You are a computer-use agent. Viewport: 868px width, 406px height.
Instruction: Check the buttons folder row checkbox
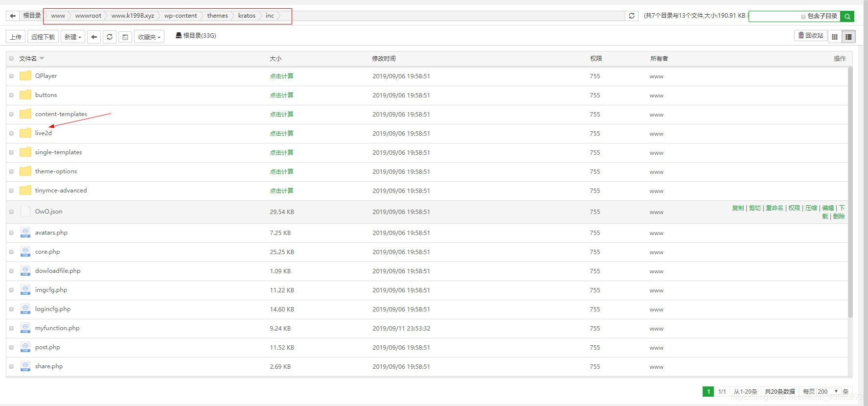pyautogui.click(x=11, y=95)
